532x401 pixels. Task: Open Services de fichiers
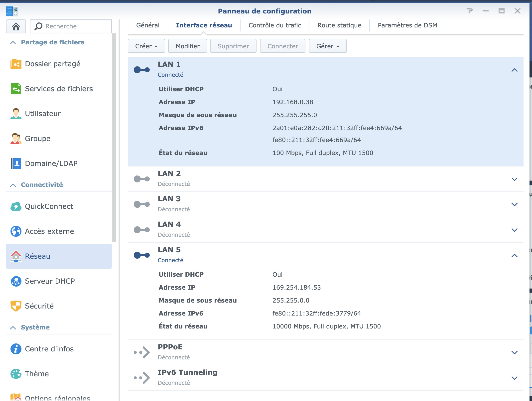tap(59, 89)
